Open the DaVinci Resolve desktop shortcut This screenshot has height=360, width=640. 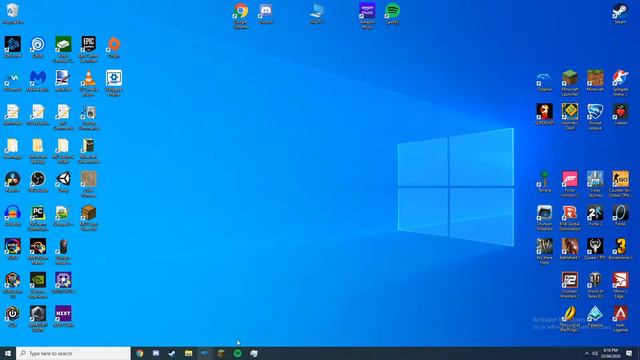pyautogui.click(x=13, y=182)
